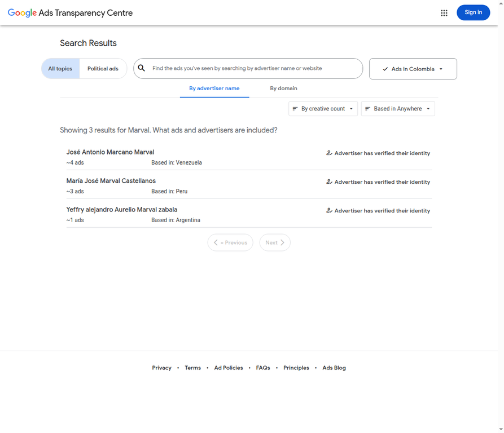
Task: Click verified identity icon for Yeffry alejandro row
Action: (x=329, y=210)
